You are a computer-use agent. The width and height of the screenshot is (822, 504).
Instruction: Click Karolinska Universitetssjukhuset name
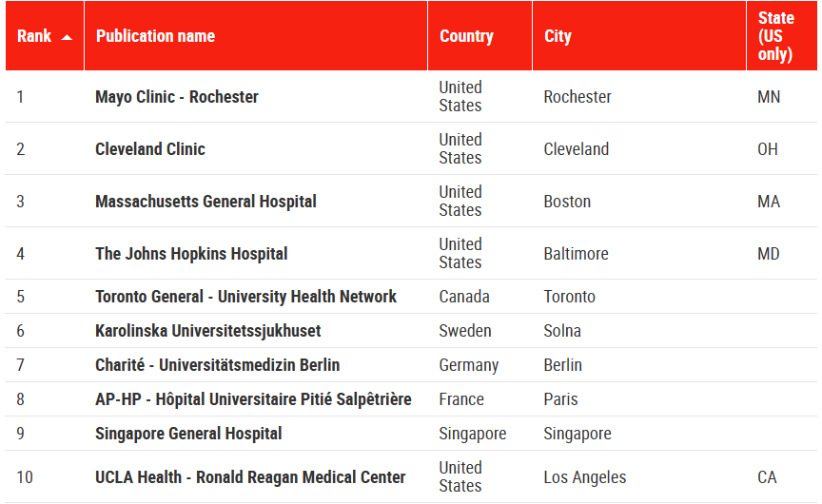[x=208, y=331]
